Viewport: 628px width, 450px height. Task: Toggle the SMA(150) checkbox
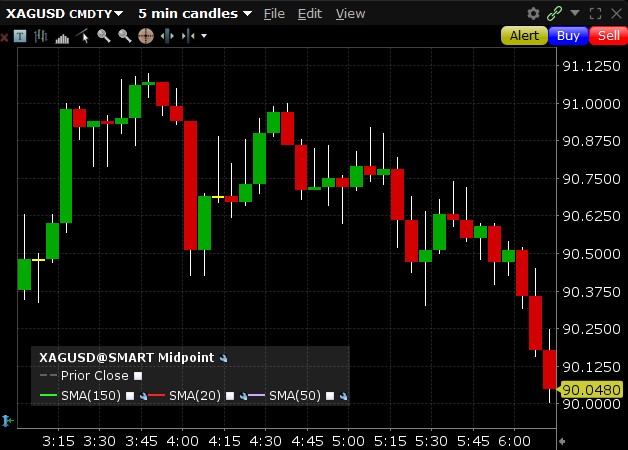click(130, 396)
